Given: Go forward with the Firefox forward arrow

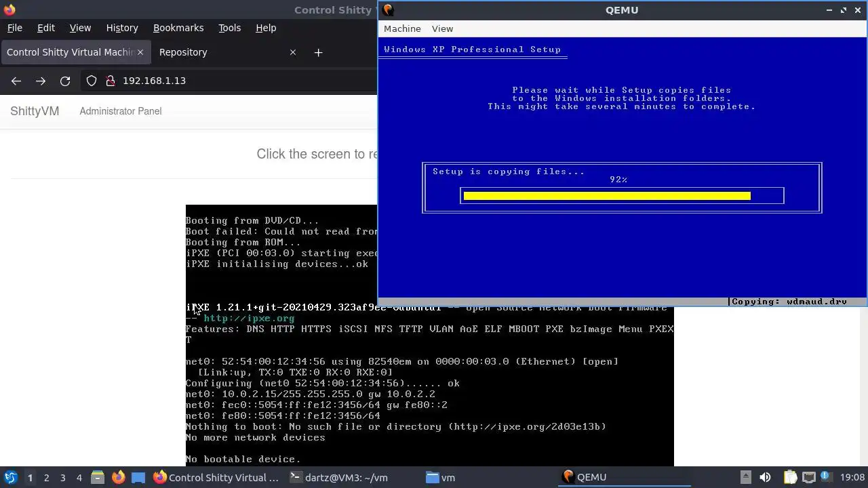Looking at the screenshot, I should tap(41, 81).
